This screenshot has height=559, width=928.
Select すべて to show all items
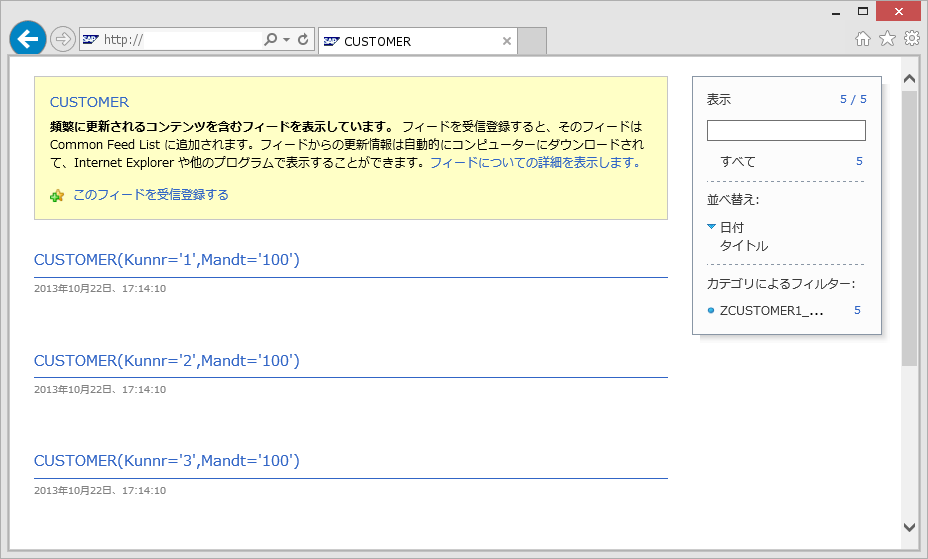(737, 161)
